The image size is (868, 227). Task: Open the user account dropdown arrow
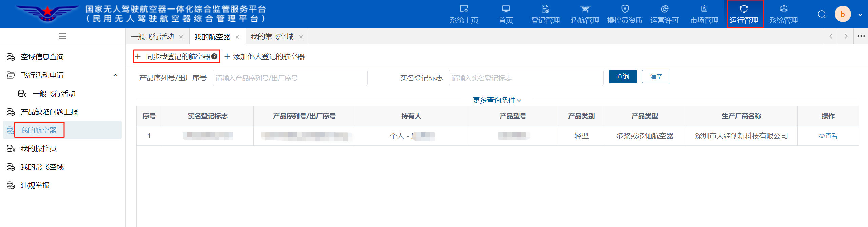860,15
